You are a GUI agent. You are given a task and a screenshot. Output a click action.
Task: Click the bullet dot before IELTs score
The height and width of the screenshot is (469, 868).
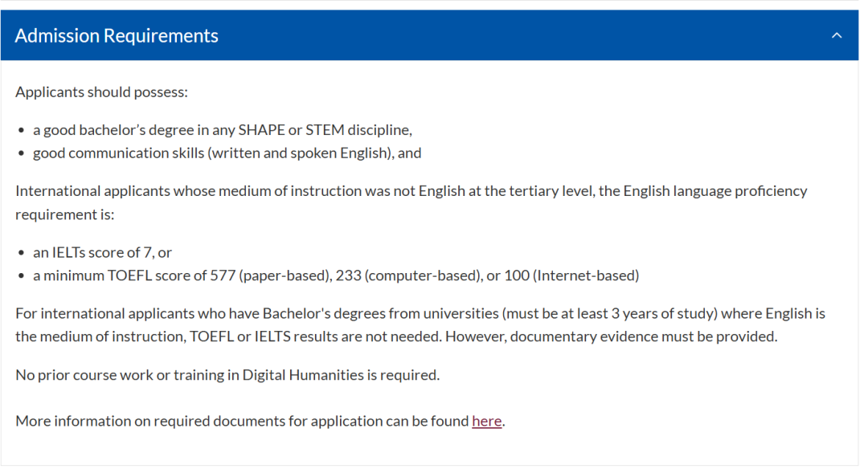point(21,253)
